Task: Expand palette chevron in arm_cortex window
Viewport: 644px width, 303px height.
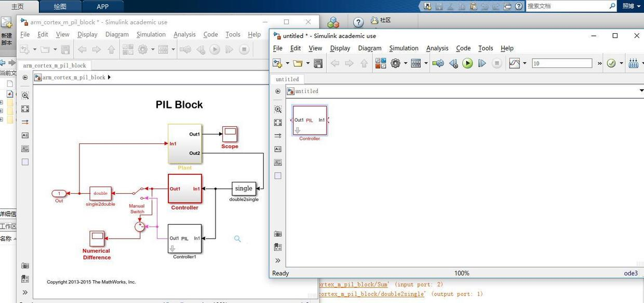Action: [x=25, y=293]
